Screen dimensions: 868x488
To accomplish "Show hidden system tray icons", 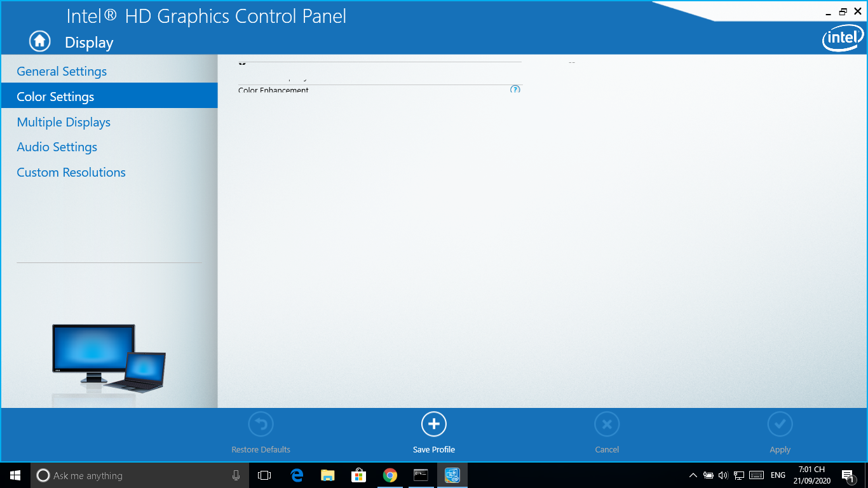I will tap(693, 475).
